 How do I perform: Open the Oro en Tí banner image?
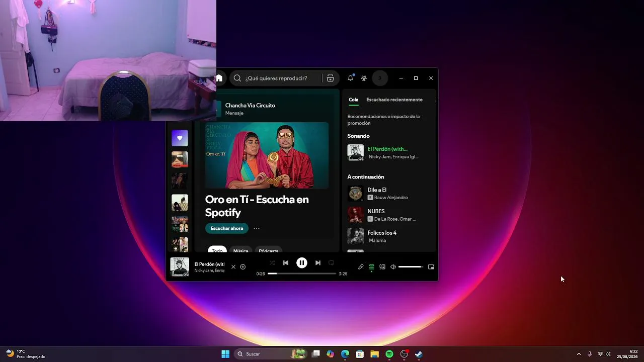tap(267, 155)
